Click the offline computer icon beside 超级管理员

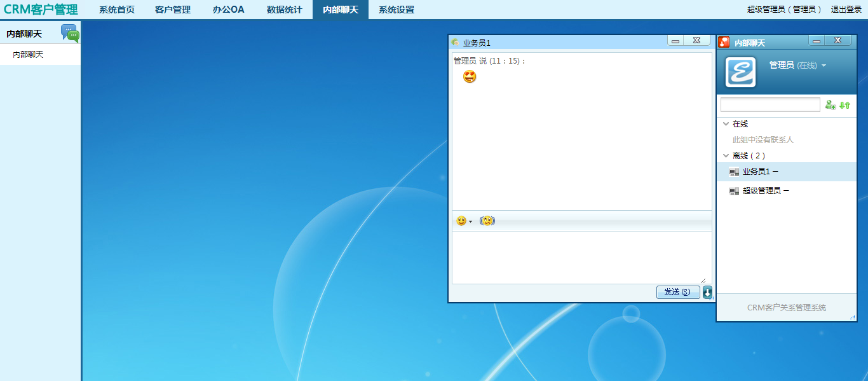coord(734,191)
